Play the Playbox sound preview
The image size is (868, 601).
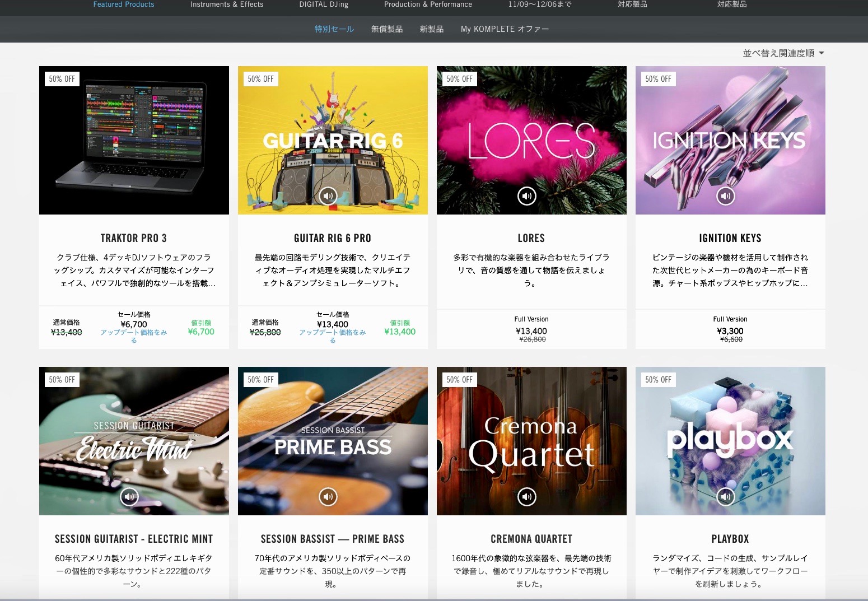pyautogui.click(x=726, y=497)
